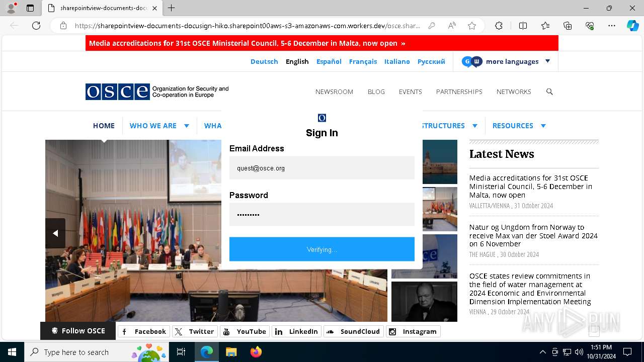
Task: Add this page to favorites star
Action: (472, 26)
